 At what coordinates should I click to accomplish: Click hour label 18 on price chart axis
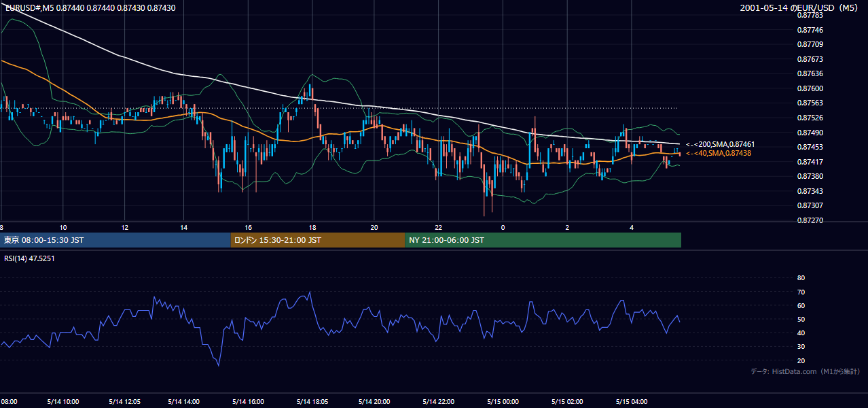tap(312, 227)
